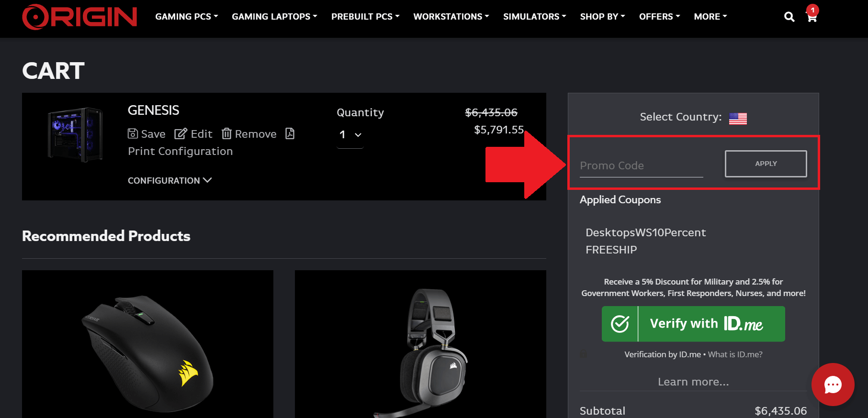Open the shopping cart icon
The width and height of the screenshot is (868, 418).
(812, 17)
